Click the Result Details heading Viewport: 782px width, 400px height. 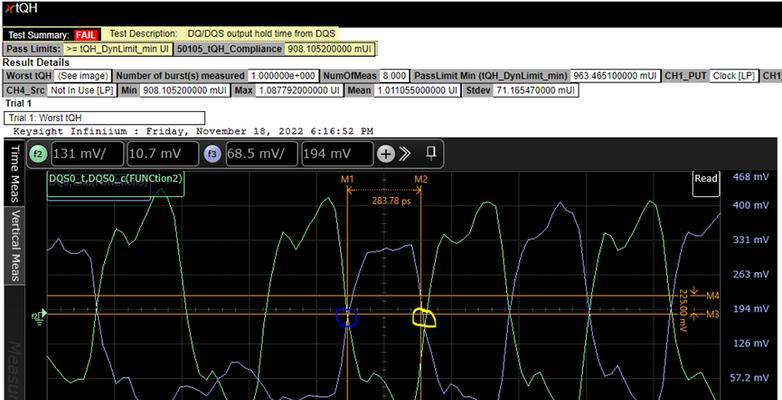tap(36, 62)
